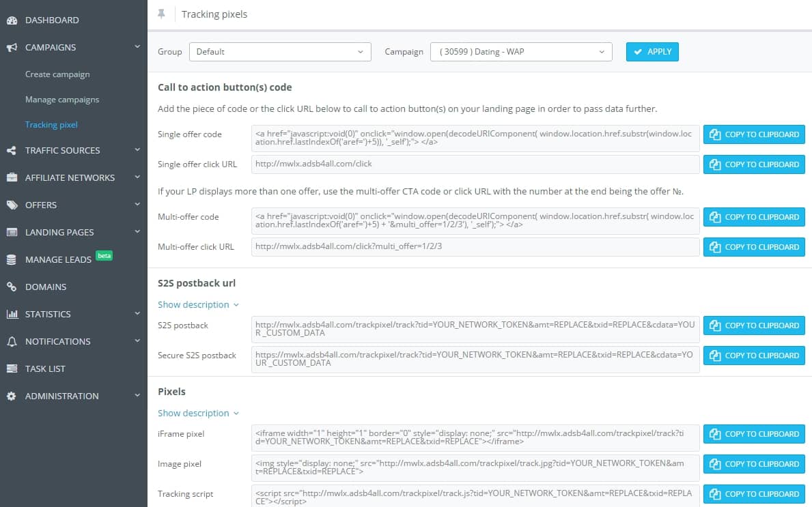This screenshot has height=507, width=812.
Task: Copy Single offer click URL to clipboard
Action: [754, 164]
